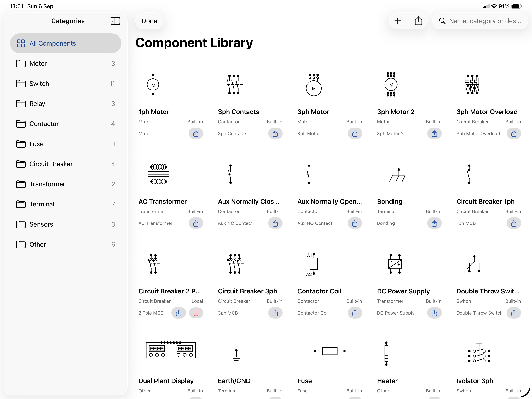Share the DC Power Supply component
Screen dimensions: 532x399
point(434,313)
